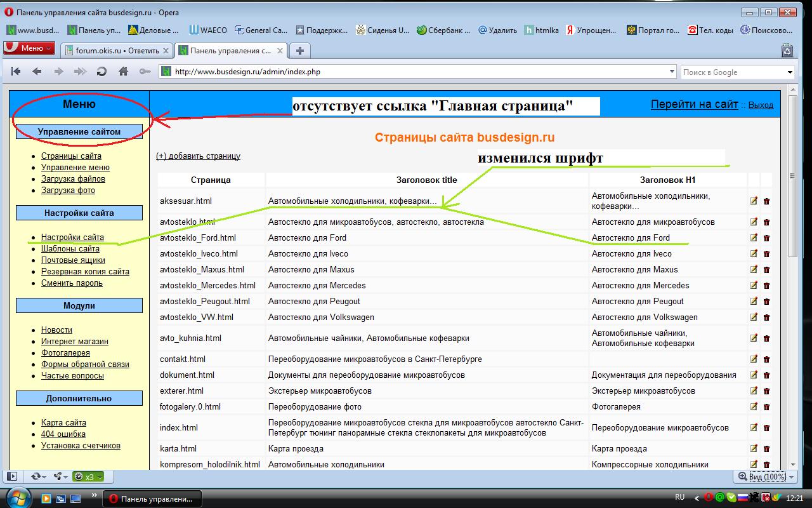Edit contakt.html page pencil icon
The width and height of the screenshot is (812, 508).
[x=754, y=359]
